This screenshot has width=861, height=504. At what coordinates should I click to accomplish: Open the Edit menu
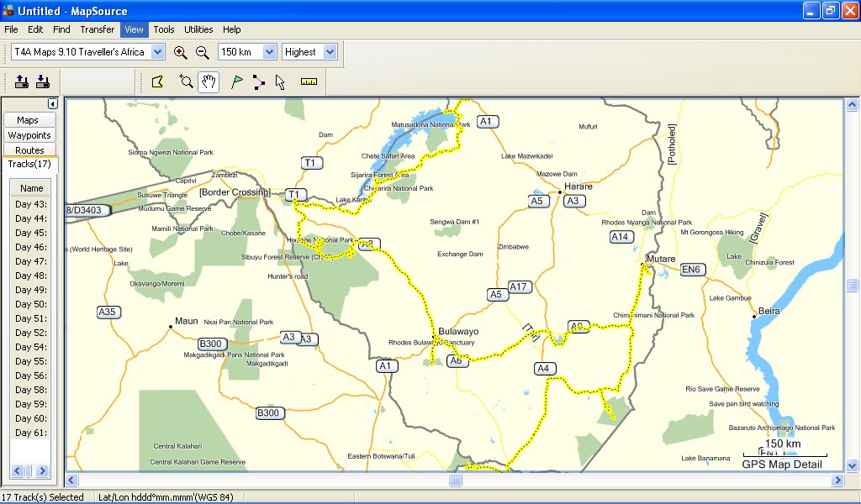pyautogui.click(x=35, y=29)
